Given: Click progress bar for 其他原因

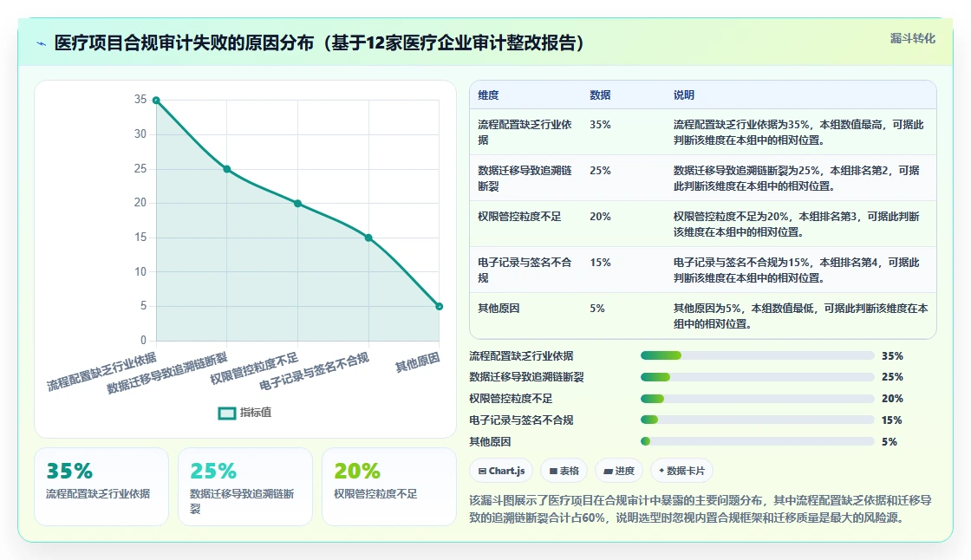Looking at the screenshot, I should point(758,442).
